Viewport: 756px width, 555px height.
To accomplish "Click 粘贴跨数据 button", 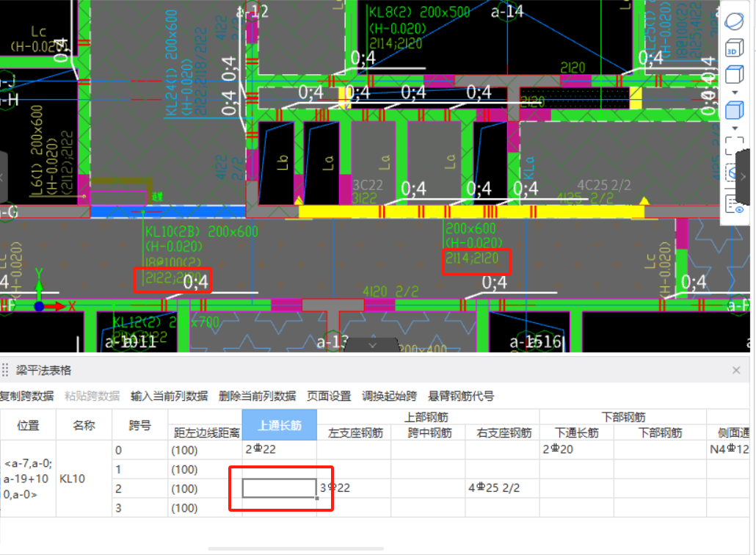I will click(92, 396).
